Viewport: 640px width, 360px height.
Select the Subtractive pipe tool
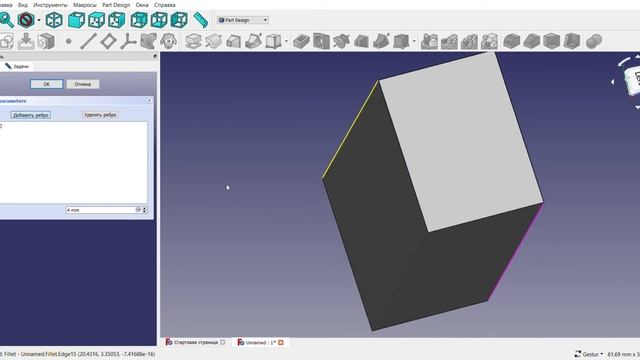pyautogui.click(x=381, y=41)
